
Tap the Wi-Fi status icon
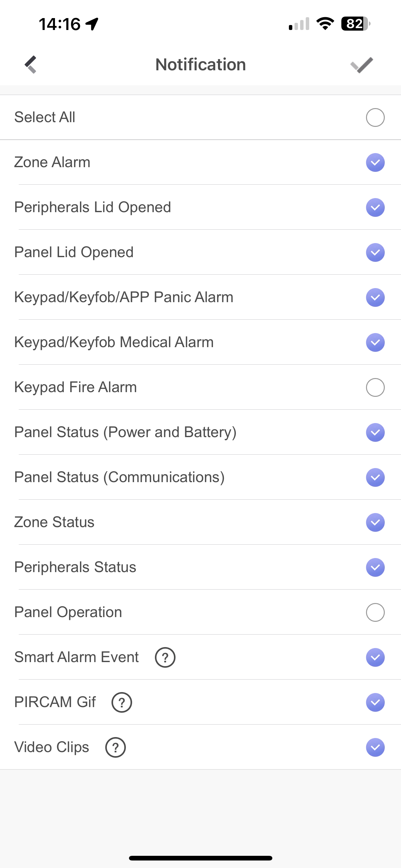[x=325, y=24]
